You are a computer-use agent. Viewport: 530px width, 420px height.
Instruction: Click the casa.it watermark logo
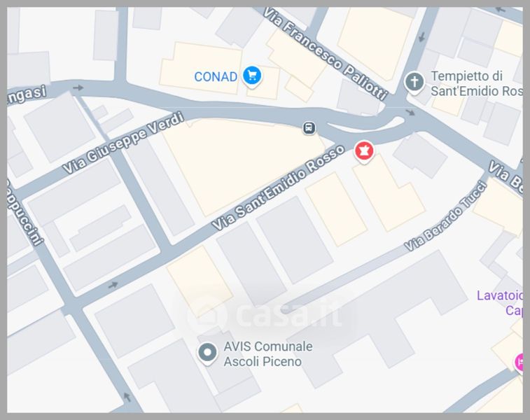point(265,315)
